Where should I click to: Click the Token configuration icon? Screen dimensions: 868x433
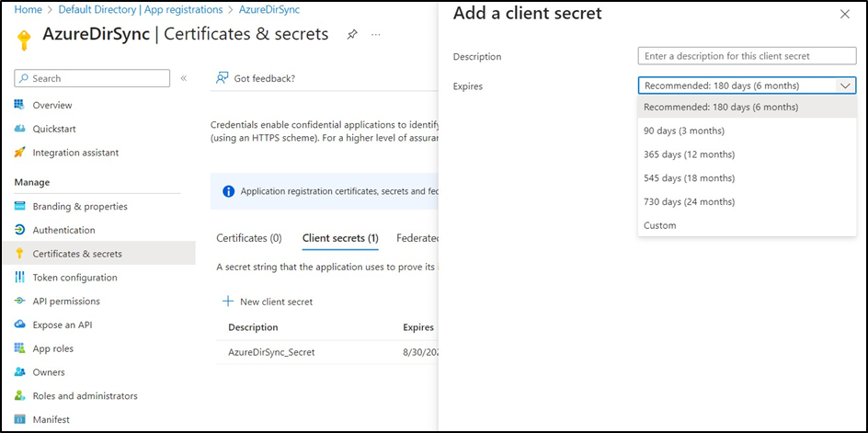[x=19, y=278]
